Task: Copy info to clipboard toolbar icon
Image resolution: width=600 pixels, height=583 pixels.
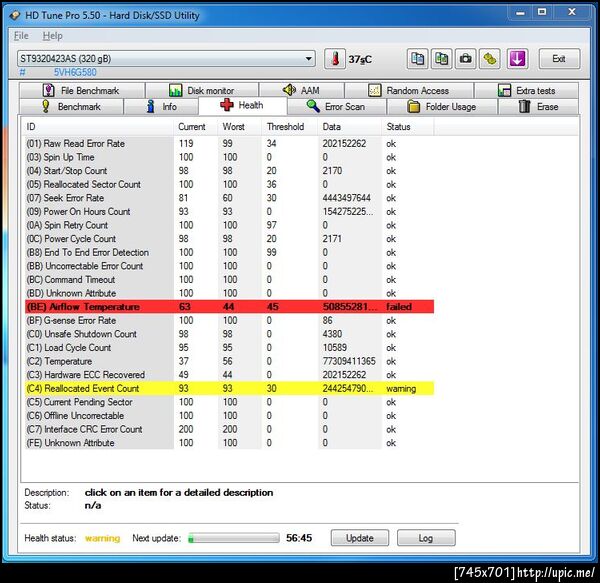Action: tap(417, 59)
